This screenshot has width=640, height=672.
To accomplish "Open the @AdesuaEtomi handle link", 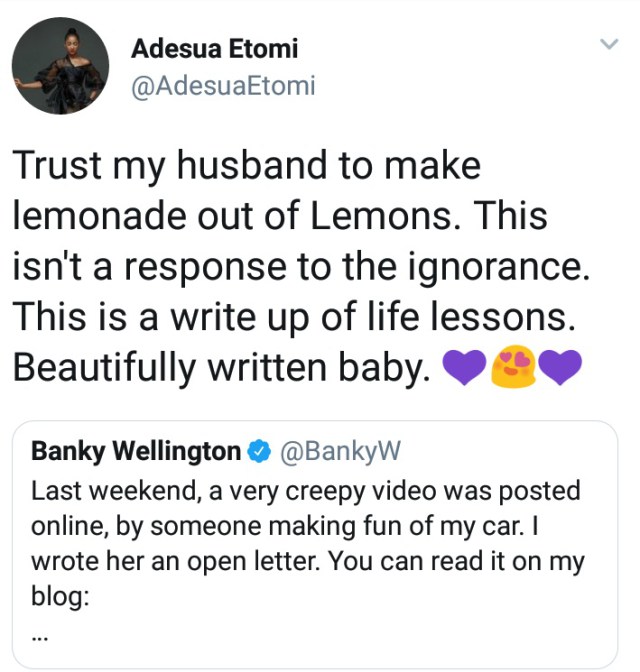I will point(223,85).
